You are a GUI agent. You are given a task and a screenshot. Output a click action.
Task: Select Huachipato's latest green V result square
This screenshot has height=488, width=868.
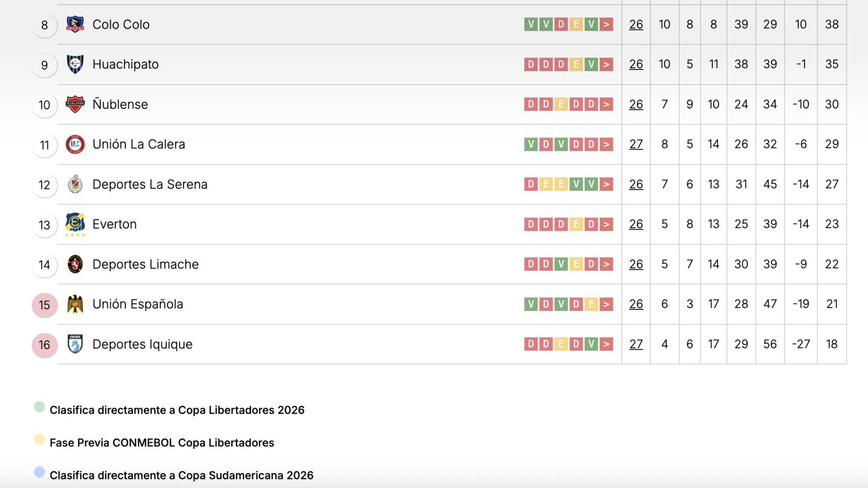pyautogui.click(x=592, y=64)
